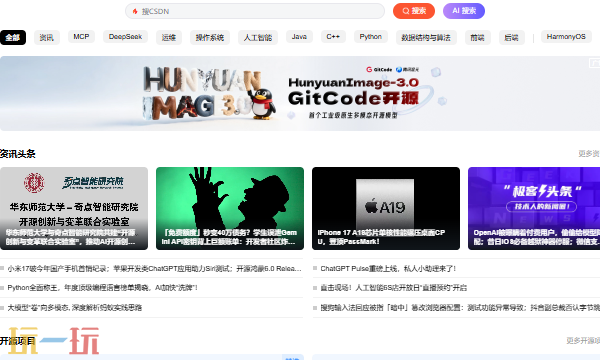
Task: Open the 小米17 headline link
Action: tap(154, 269)
